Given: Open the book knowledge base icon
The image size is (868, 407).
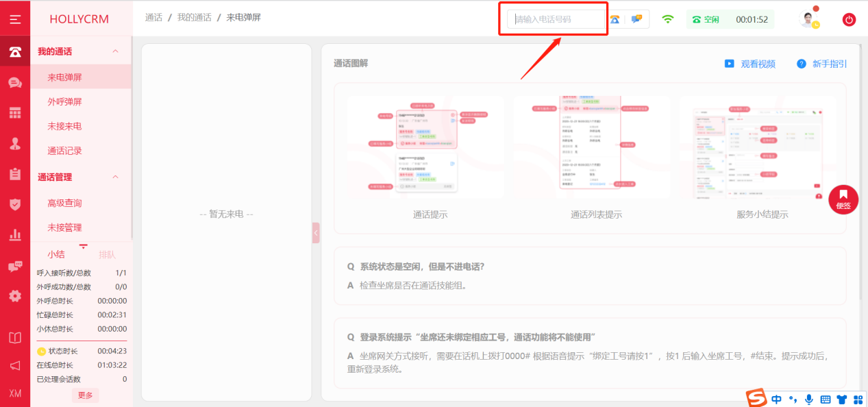Looking at the screenshot, I should (x=15, y=338).
